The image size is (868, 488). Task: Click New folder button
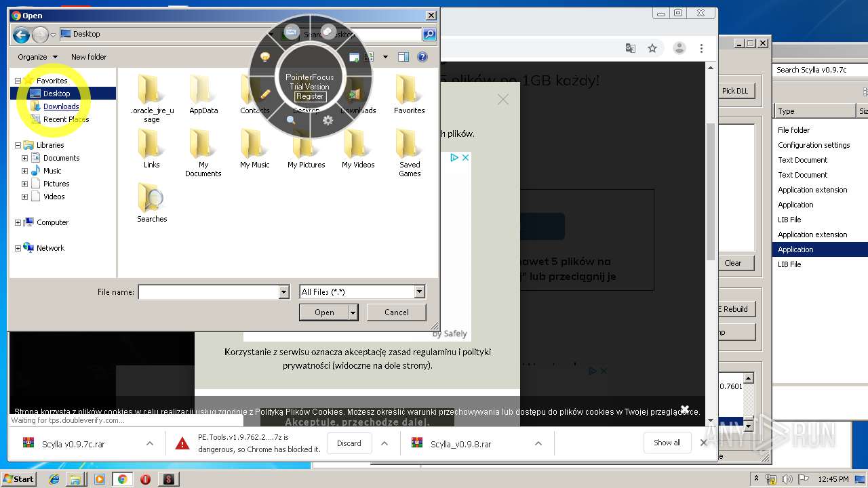coord(89,57)
